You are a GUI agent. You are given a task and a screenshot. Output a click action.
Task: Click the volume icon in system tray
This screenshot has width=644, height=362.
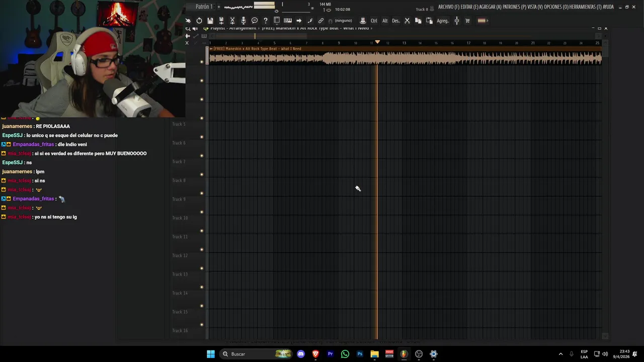605,354
